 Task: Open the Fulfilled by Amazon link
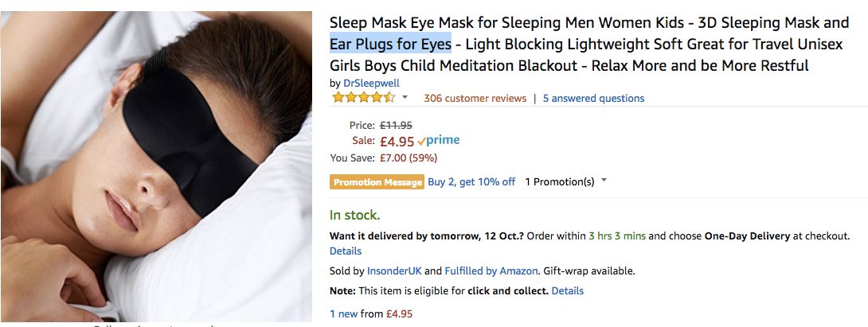tap(491, 271)
